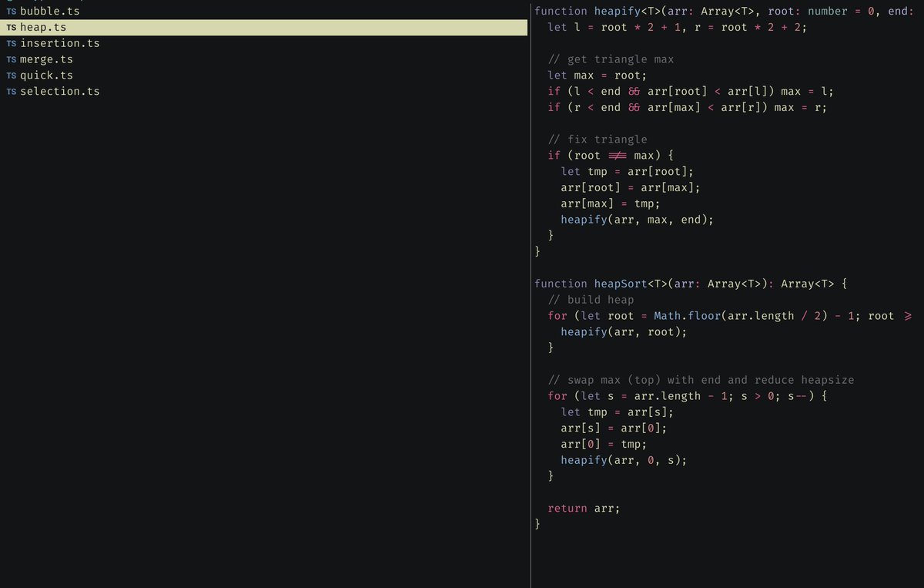Click the 'let l = root * 2 + 1' line
924x588 pixels.
(678, 27)
